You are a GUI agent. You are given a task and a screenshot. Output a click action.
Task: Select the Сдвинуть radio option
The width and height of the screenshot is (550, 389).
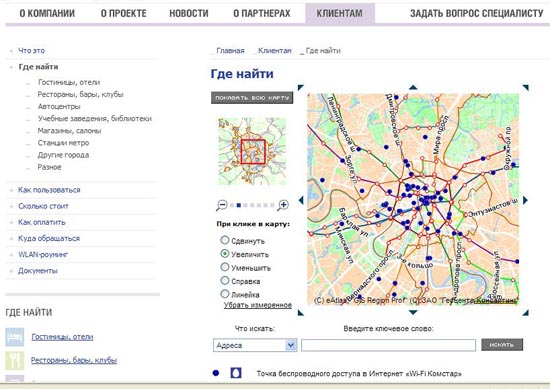224,240
